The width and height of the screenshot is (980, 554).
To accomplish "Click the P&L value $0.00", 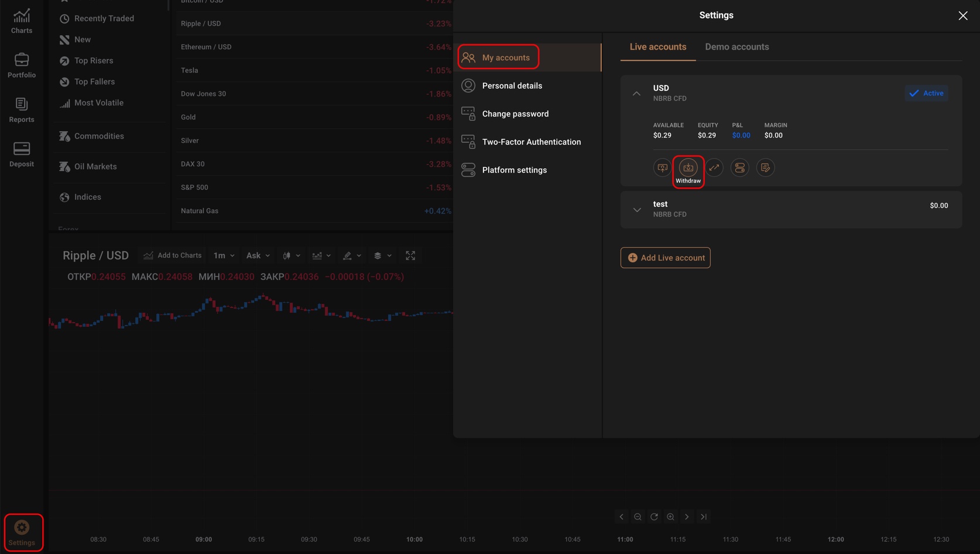I will (741, 135).
